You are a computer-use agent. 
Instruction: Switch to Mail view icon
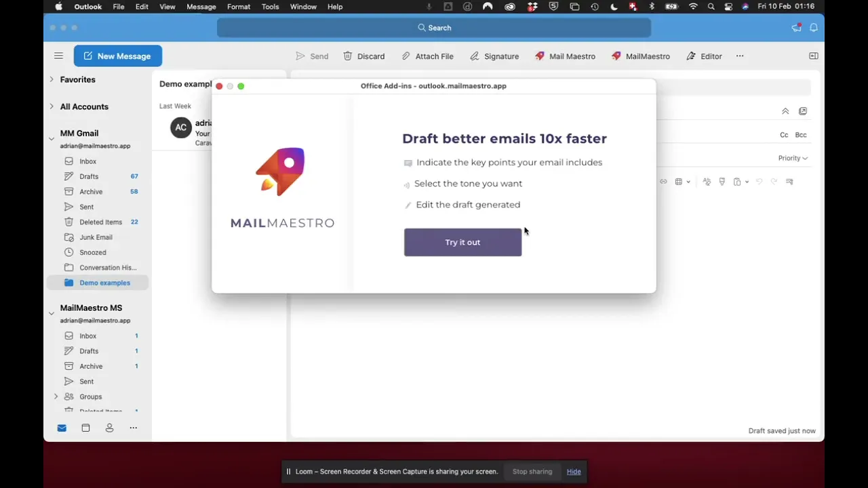click(62, 428)
